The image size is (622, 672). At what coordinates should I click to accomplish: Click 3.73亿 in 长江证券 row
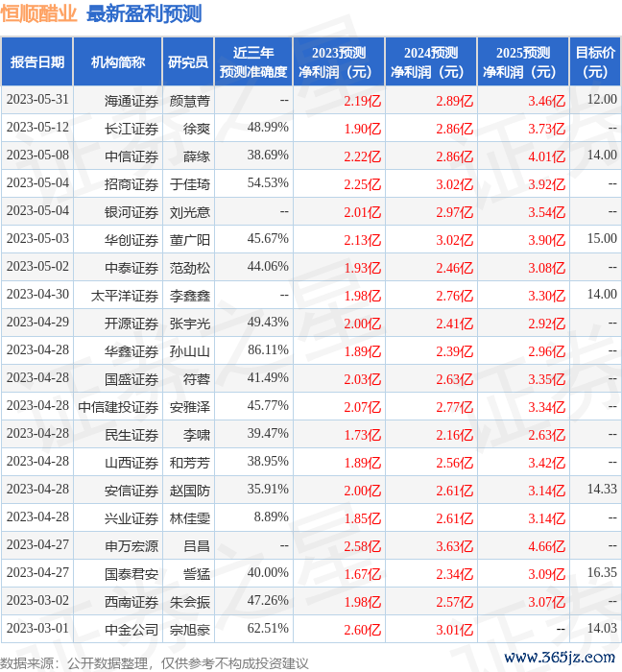point(546,129)
